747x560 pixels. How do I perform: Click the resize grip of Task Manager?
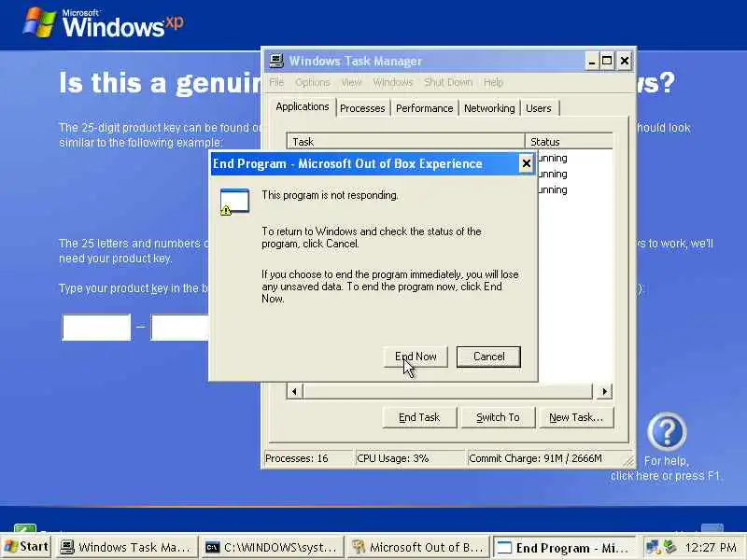(628, 460)
